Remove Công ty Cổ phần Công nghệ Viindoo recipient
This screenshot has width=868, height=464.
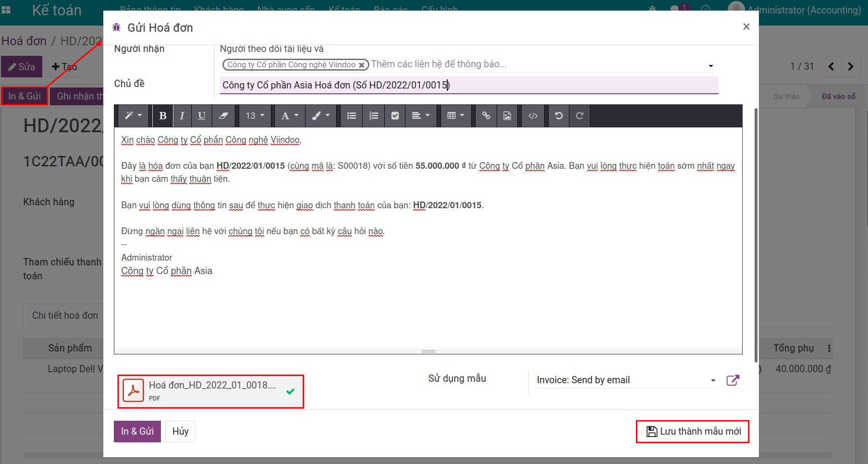click(362, 64)
